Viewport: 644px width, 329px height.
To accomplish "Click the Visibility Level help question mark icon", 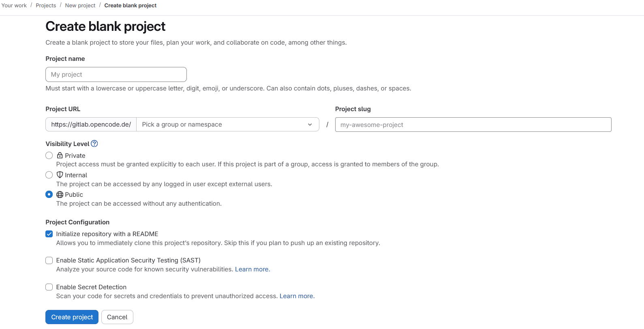I will tap(94, 144).
